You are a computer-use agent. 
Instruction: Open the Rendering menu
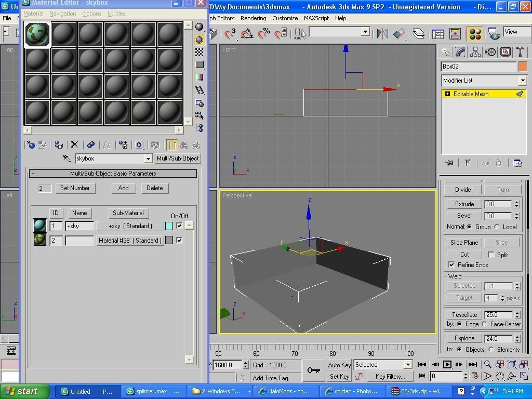253,18
